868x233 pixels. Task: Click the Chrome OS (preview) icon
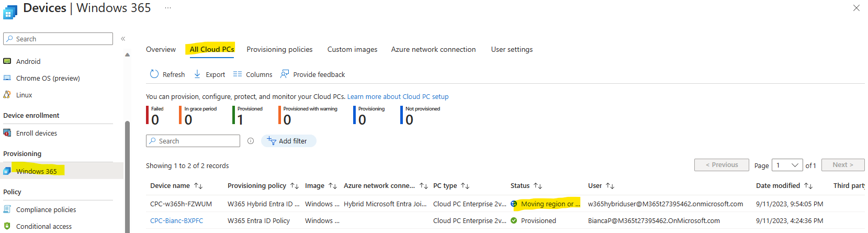click(7, 78)
